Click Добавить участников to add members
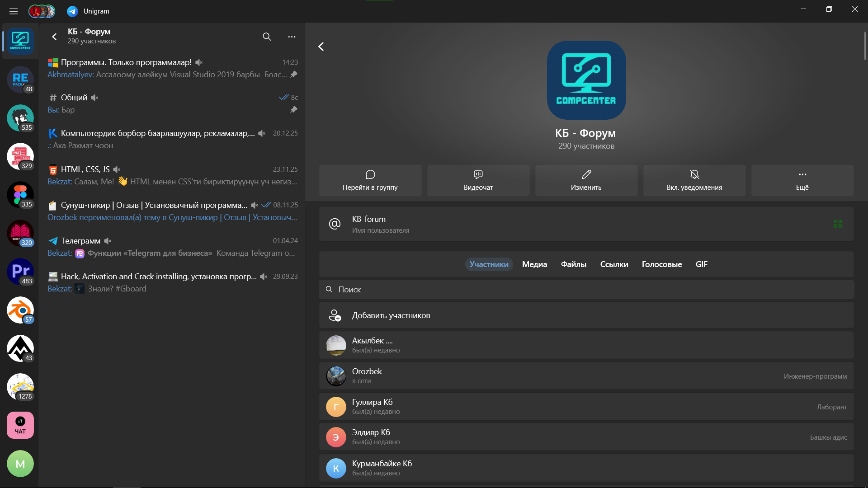 coord(392,315)
